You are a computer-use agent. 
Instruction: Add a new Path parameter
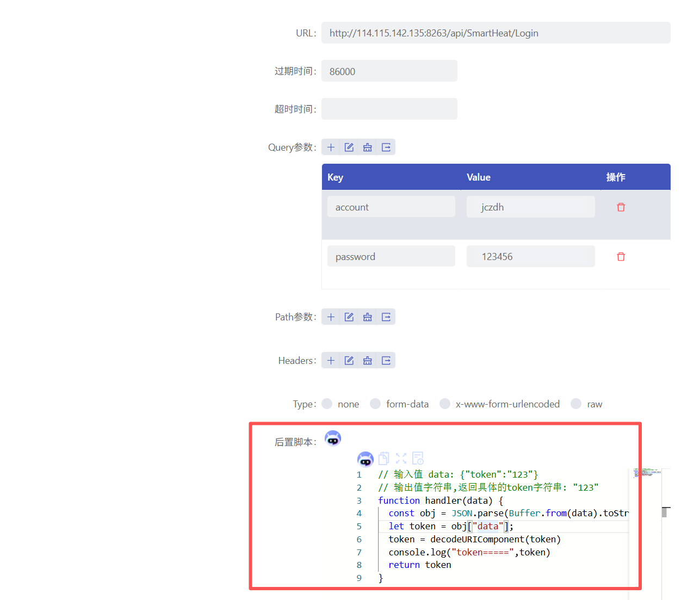point(331,317)
